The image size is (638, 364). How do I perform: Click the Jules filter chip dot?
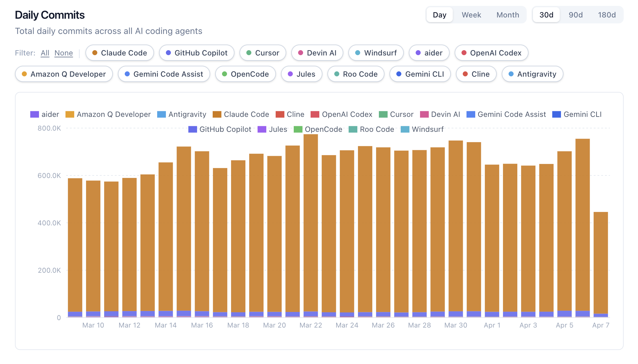(290, 74)
